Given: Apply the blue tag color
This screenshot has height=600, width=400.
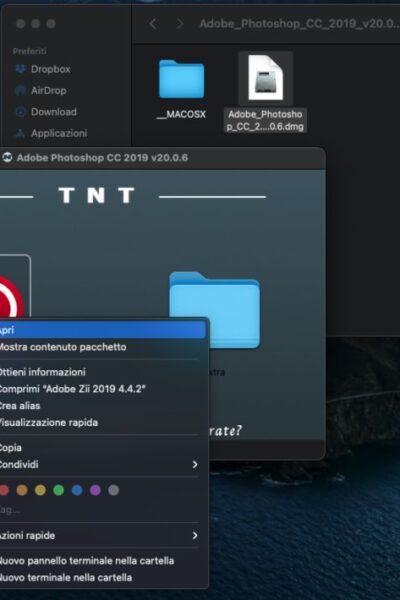Looking at the screenshot, I should pyautogui.click(x=77, y=490).
